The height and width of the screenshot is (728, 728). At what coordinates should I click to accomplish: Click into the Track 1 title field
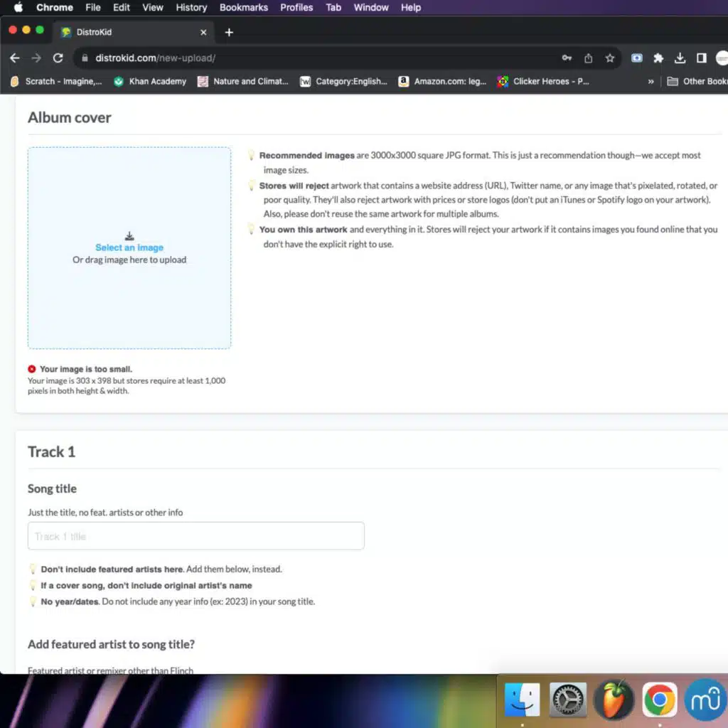click(196, 536)
